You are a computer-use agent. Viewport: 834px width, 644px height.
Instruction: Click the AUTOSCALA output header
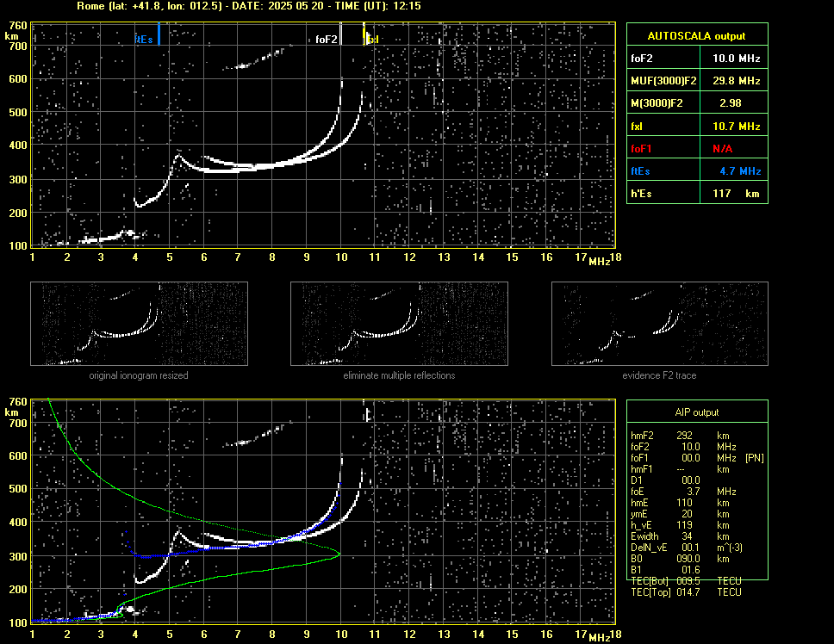click(697, 35)
